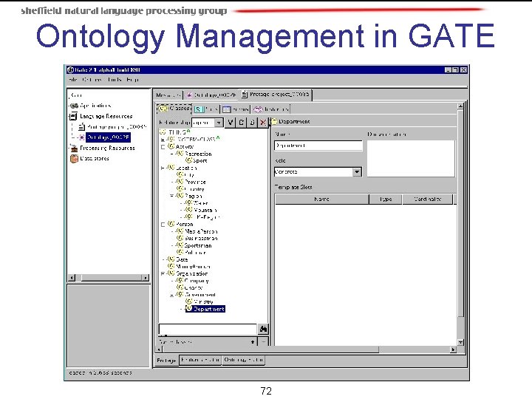Viewport: 532px width, 399px height.
Task: Open the Relationship dropdown
Action: [219, 123]
